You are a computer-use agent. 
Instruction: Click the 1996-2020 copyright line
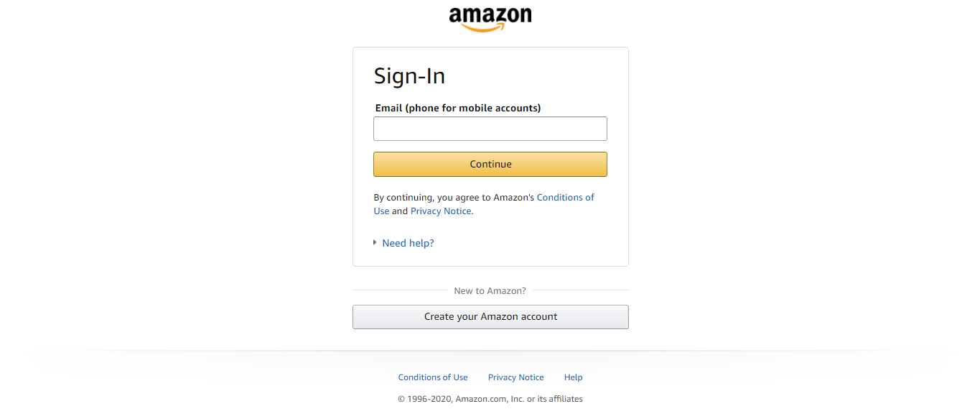tap(490, 399)
